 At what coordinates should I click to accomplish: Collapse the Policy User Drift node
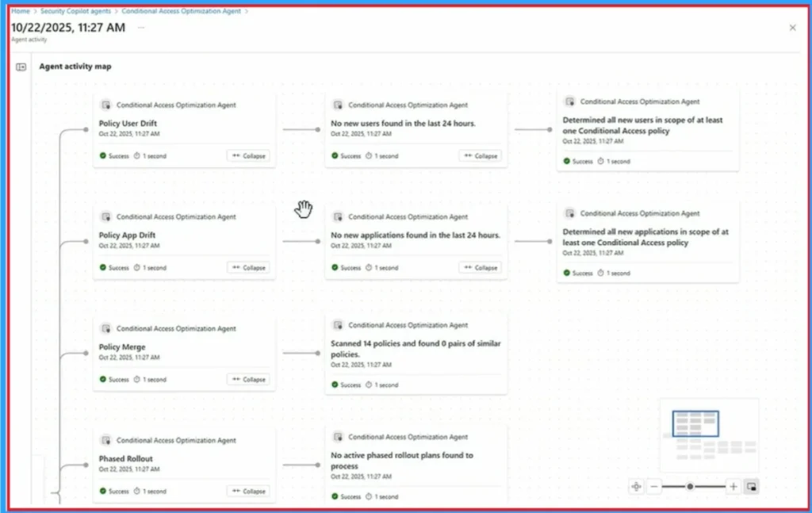coord(248,155)
